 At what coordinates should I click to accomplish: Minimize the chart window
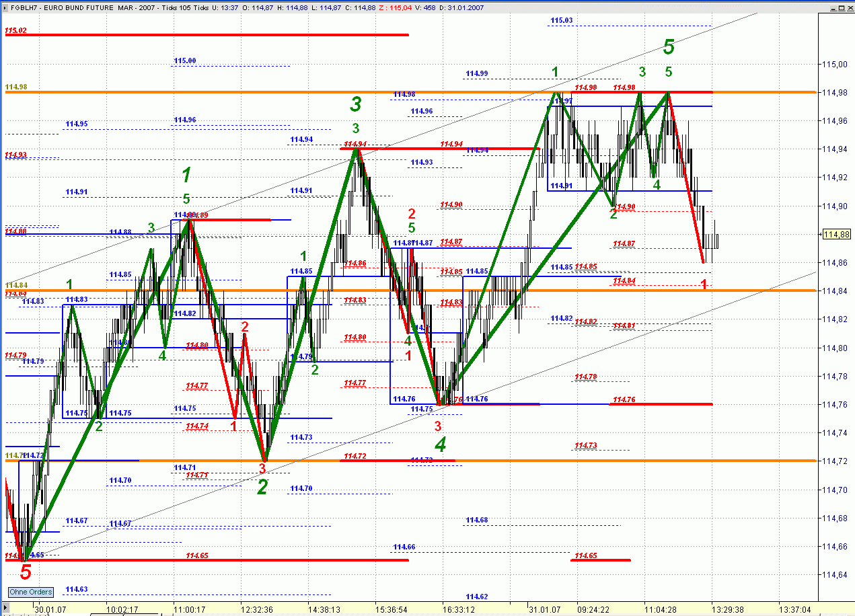[x=833, y=7]
